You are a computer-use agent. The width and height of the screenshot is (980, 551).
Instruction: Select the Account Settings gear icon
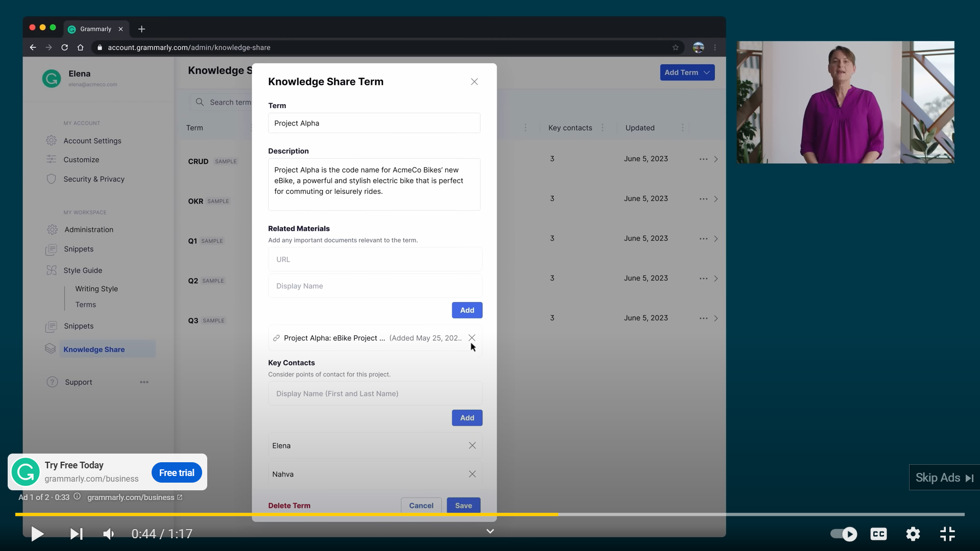click(x=52, y=141)
